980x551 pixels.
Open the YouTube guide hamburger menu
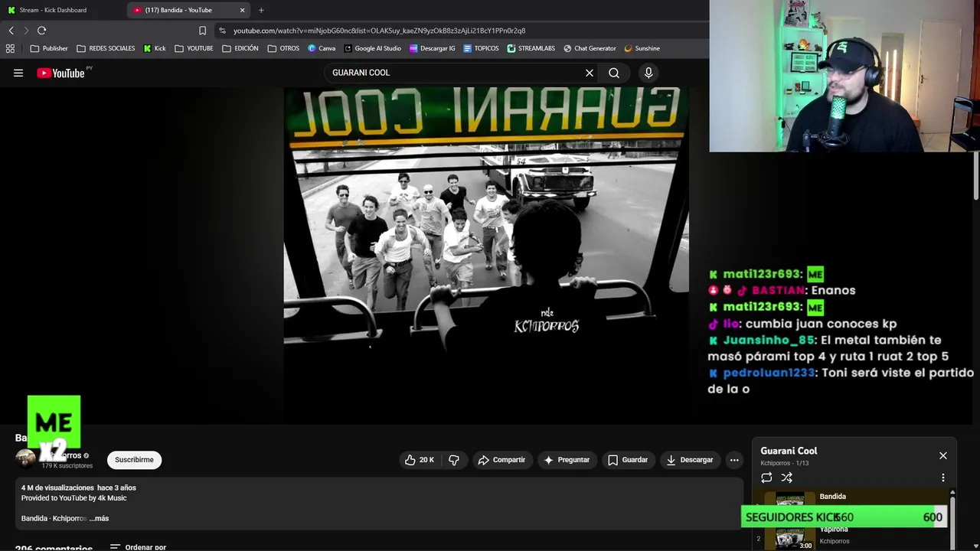tap(18, 73)
